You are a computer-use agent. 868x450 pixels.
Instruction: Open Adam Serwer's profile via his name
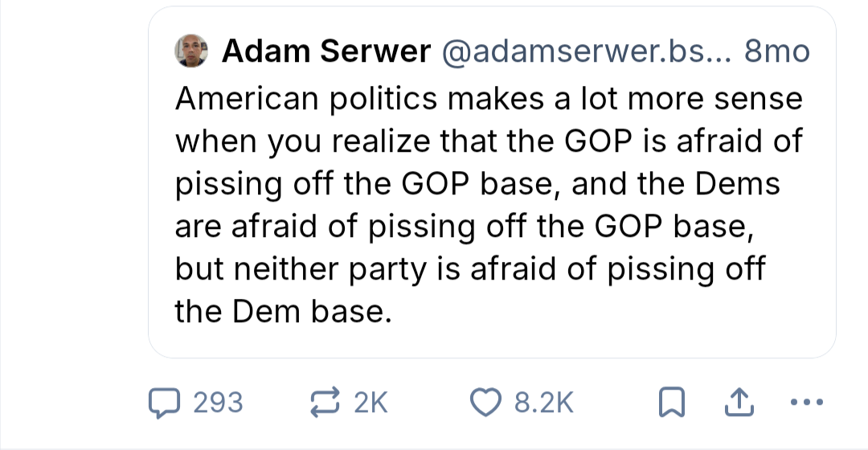325,52
